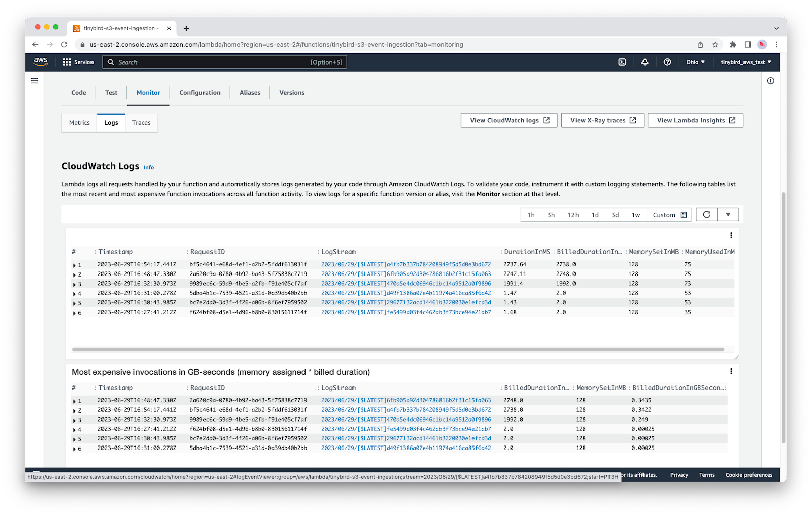Select the Traces sub-tab
The height and width of the screenshot is (515, 812).
coord(142,123)
